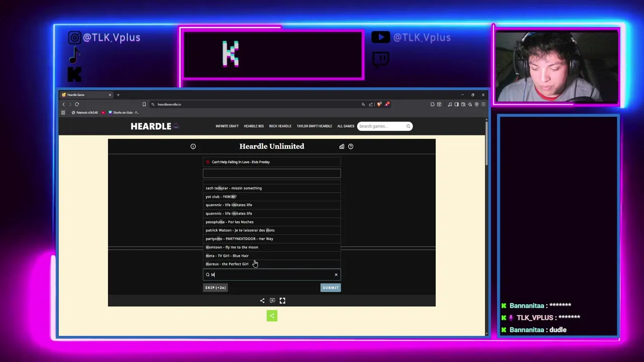The image size is (644, 362).
Task: Open the game info icon beside Heardle Unlimited
Action: [x=193, y=146]
